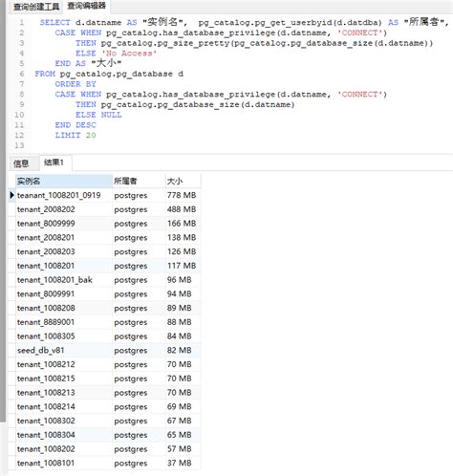
Task: Click 'No Access' string in the query
Action: 129,54
